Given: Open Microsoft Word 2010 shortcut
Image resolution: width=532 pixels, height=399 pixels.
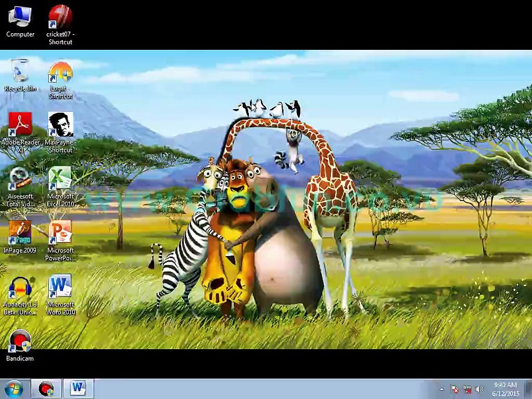Looking at the screenshot, I should (x=60, y=294).
